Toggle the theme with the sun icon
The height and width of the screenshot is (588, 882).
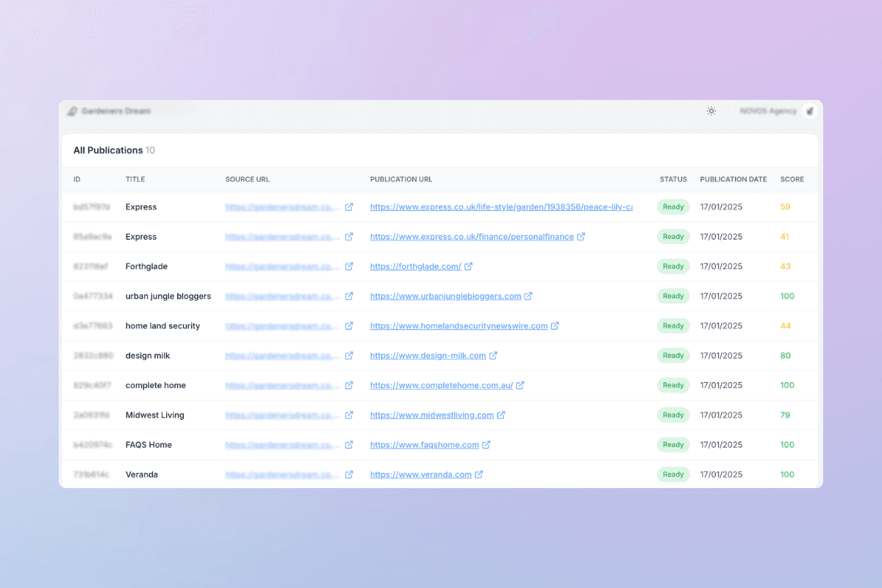point(711,110)
